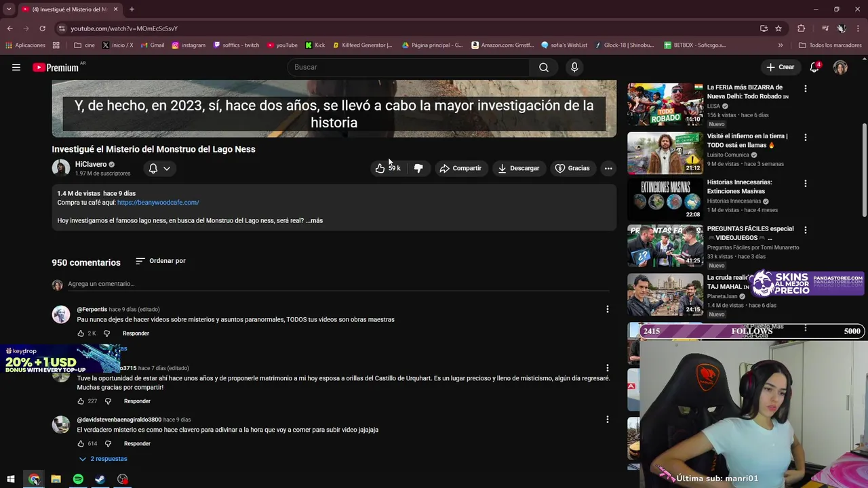Open tab search dropdown arrow

click(x=9, y=9)
